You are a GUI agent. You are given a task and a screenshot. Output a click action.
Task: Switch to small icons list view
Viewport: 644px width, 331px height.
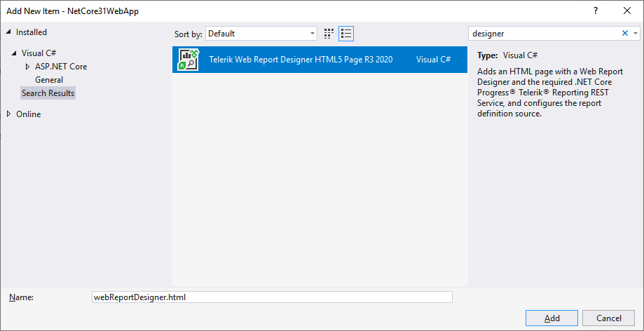(x=346, y=34)
